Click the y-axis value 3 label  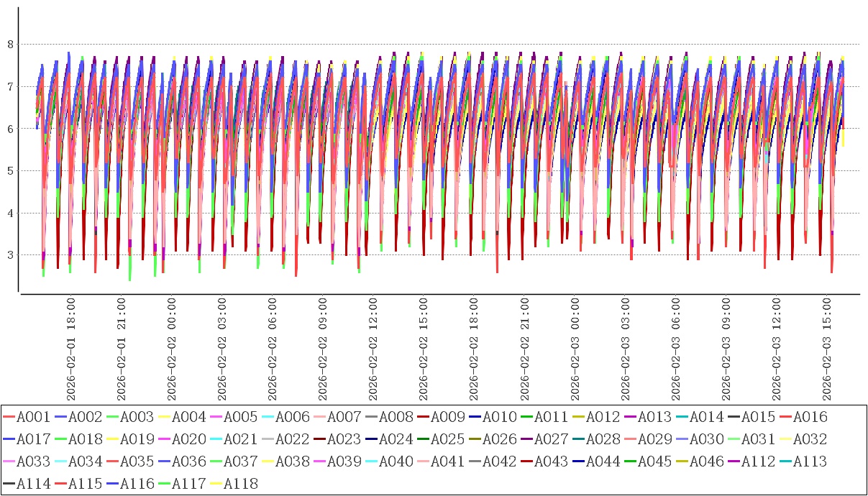(x=10, y=255)
